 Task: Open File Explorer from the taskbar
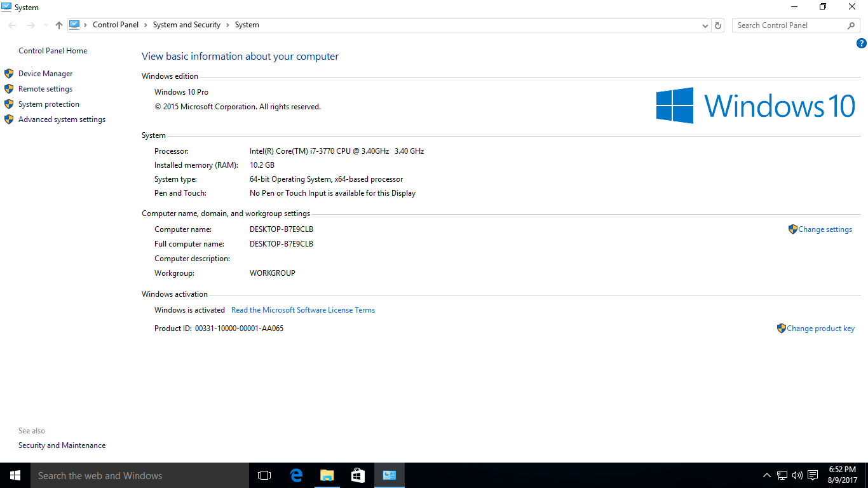click(327, 475)
